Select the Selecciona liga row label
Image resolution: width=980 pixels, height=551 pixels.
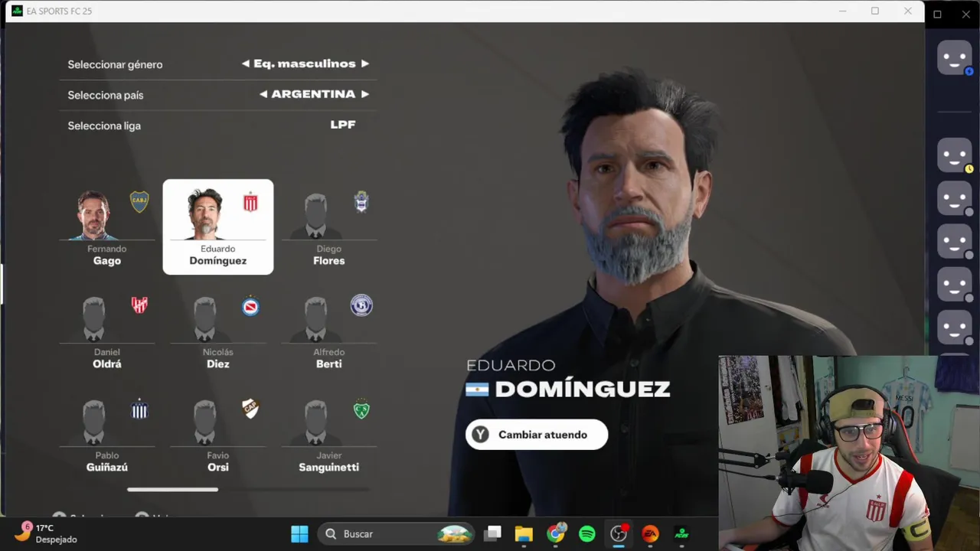click(x=104, y=126)
